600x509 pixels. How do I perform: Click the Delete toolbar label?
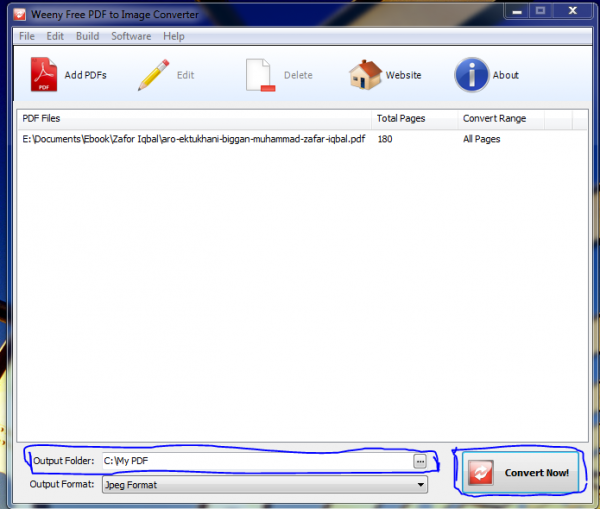pyautogui.click(x=298, y=75)
